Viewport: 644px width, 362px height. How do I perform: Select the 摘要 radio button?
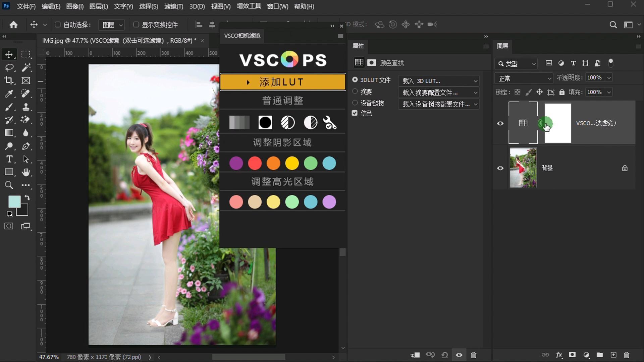click(x=355, y=91)
